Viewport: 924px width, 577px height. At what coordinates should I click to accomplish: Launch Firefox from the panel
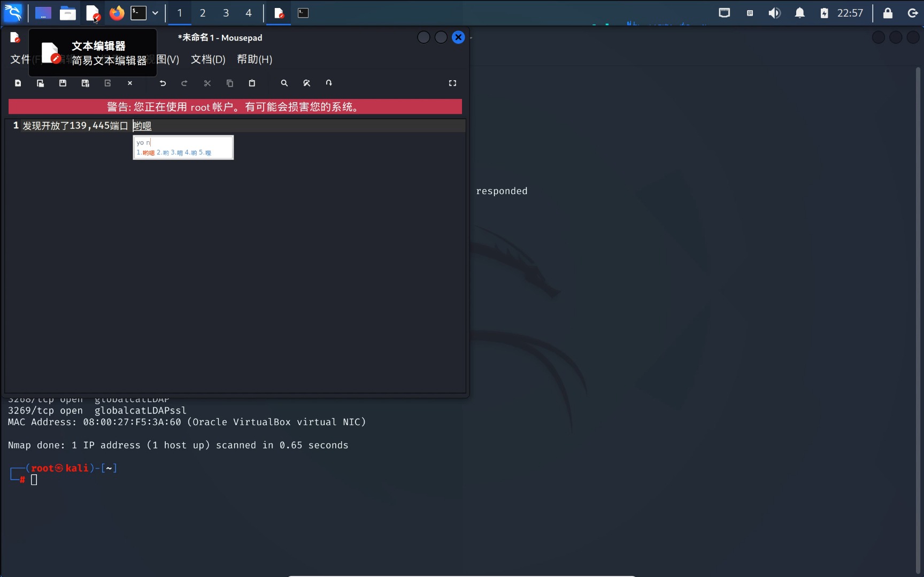pyautogui.click(x=117, y=13)
